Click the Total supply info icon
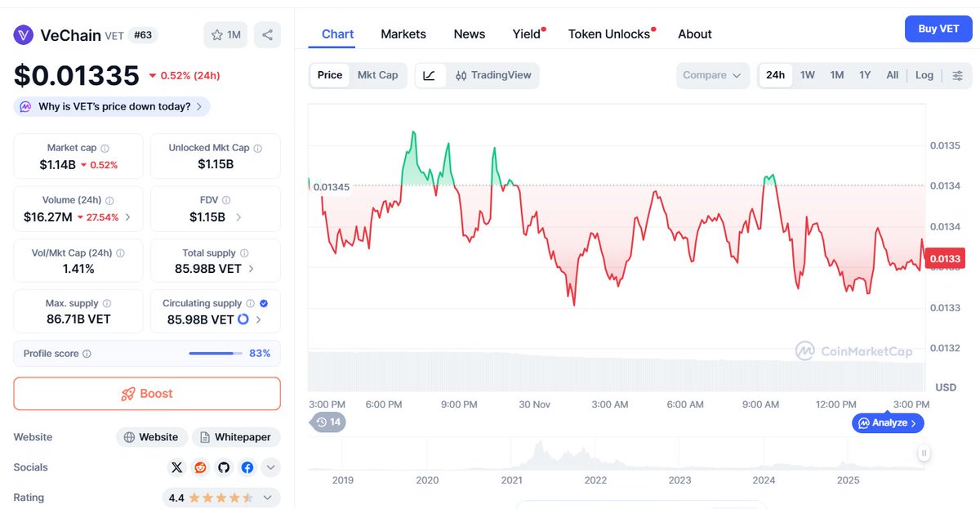Viewport: 980px width, 509px height. 244,253
